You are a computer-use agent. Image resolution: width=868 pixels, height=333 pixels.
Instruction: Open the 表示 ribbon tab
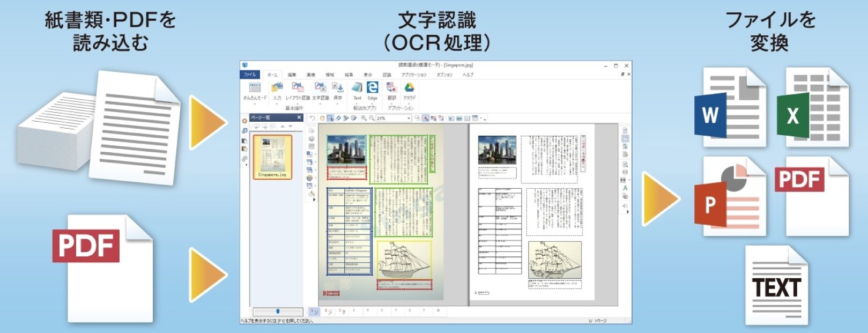click(368, 75)
